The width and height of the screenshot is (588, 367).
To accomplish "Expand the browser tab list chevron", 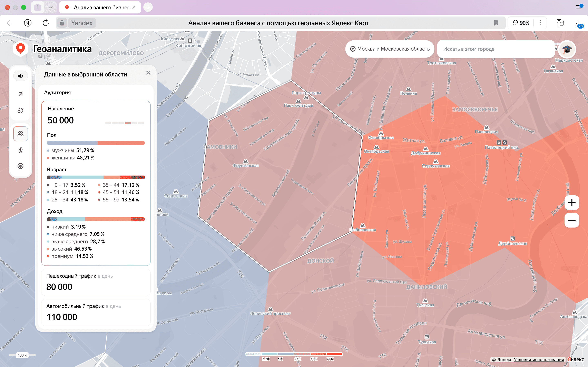I will pyautogui.click(x=51, y=7).
